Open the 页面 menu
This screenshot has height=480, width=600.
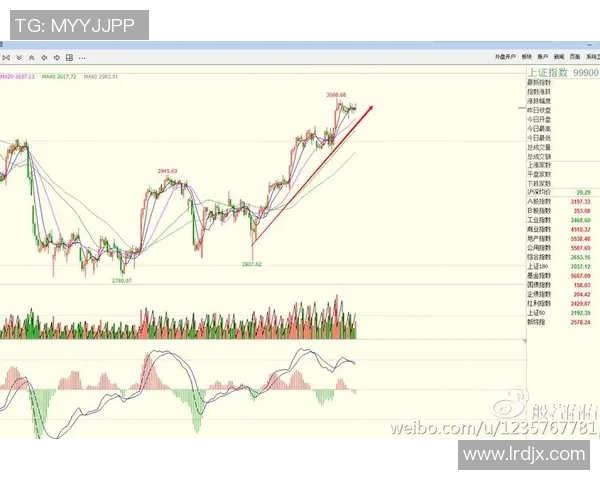coord(575,56)
